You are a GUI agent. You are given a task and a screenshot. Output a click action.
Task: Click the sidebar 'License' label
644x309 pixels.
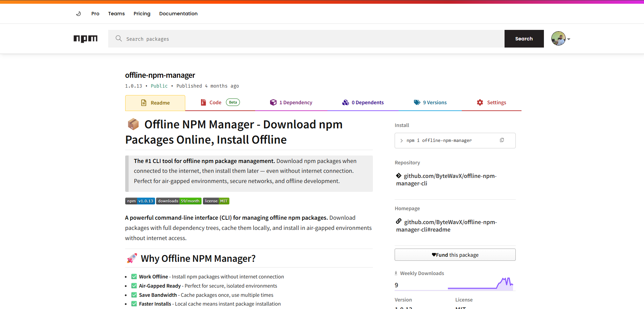(x=464, y=300)
